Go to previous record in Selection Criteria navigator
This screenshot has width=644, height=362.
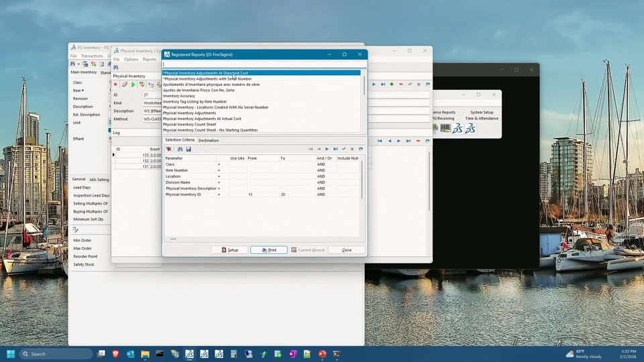[319, 149]
